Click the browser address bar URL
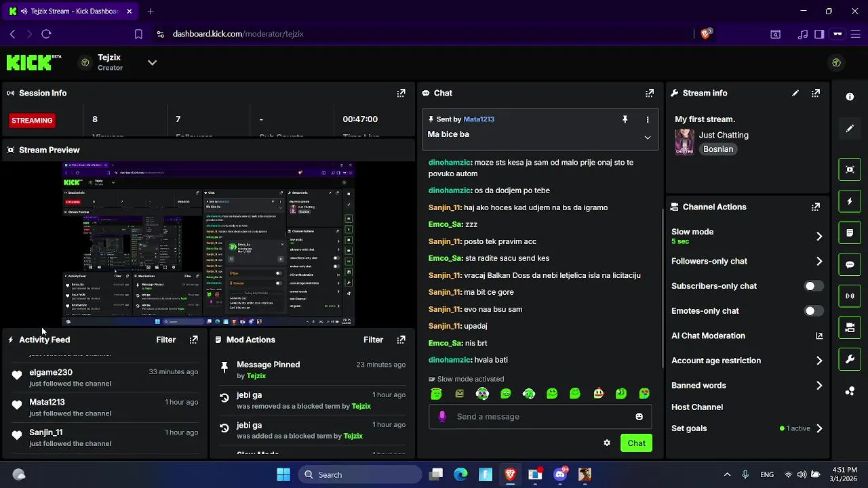 [x=238, y=34]
